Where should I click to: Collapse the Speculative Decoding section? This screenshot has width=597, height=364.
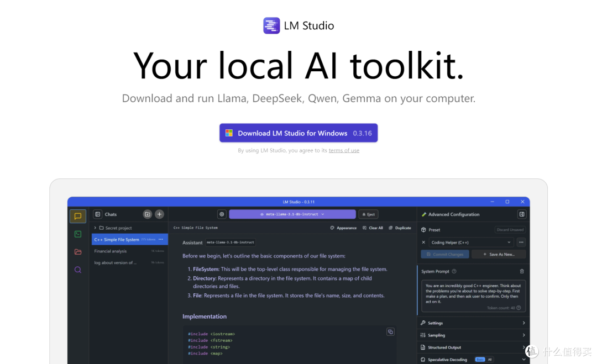tap(523, 360)
